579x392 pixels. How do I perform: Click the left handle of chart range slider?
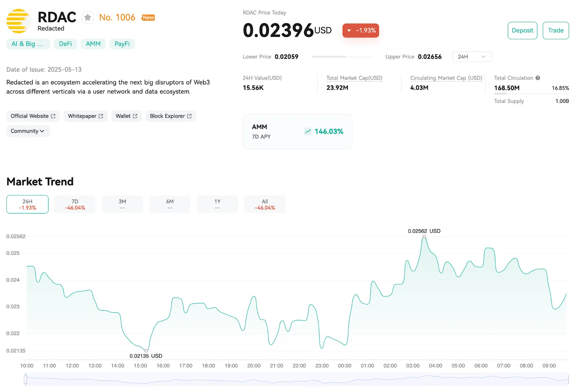25,379
